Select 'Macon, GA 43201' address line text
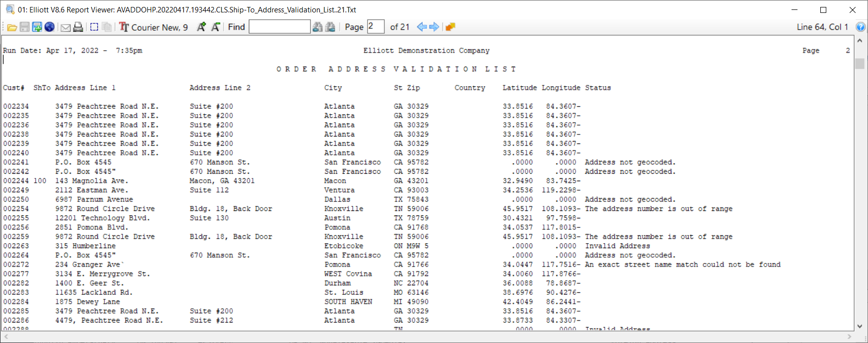 tap(222, 181)
